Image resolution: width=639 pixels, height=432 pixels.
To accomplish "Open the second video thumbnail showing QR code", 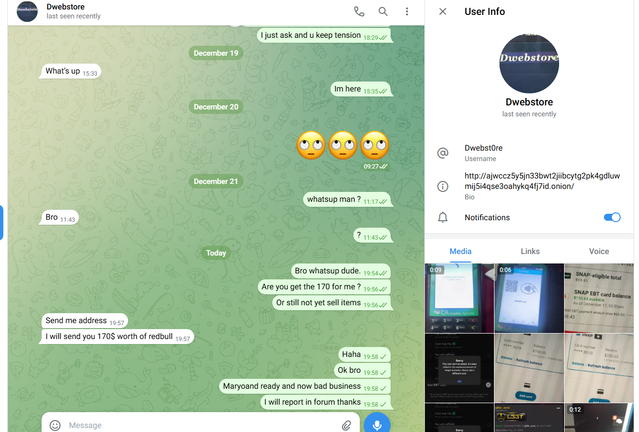I will pos(529,297).
